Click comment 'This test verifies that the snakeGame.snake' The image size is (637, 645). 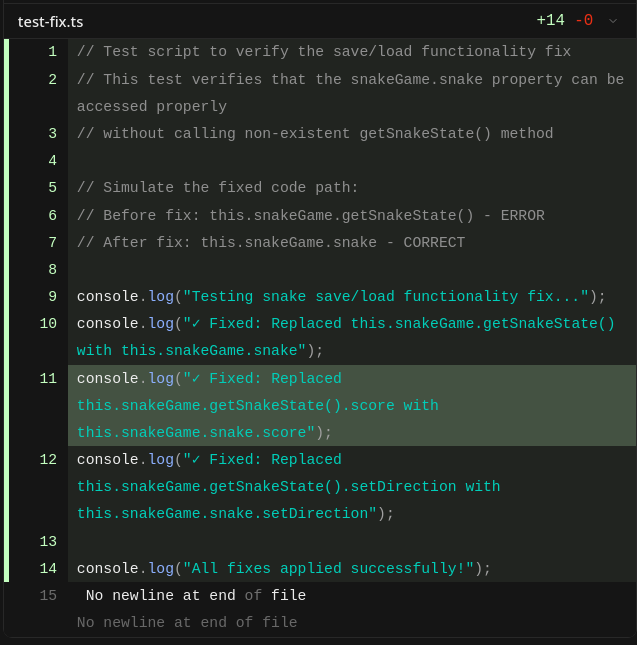click(293, 79)
